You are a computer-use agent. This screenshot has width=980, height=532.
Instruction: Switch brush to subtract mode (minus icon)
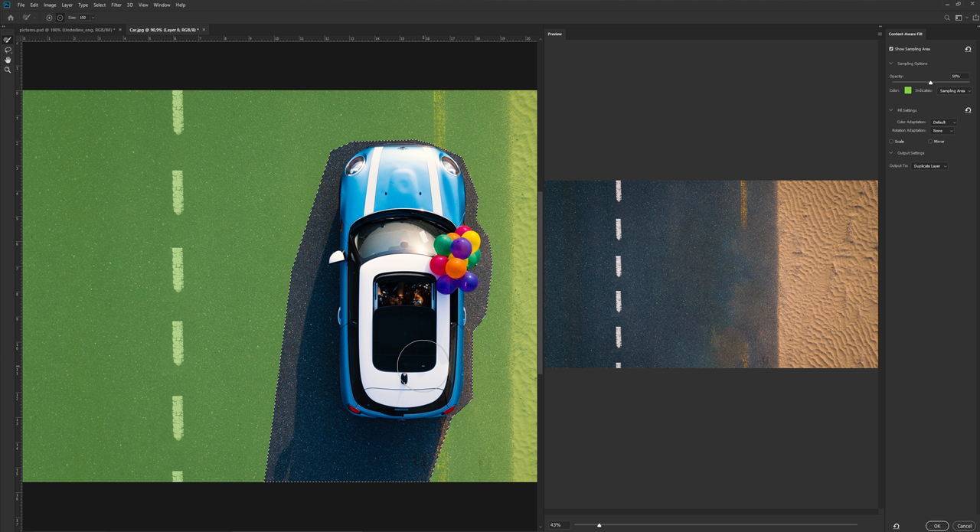(60, 17)
